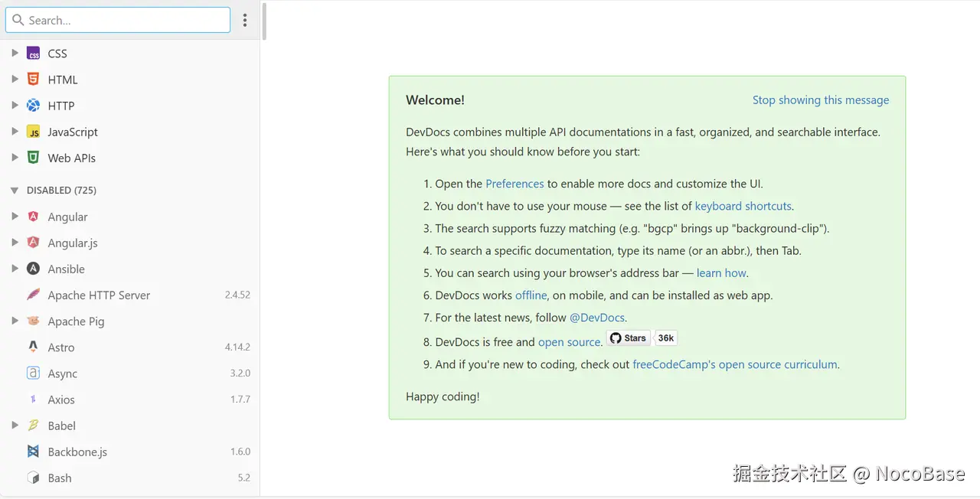Select the Babel icon in the sidebar
Screen dimensions: 980x499
(x=33, y=426)
